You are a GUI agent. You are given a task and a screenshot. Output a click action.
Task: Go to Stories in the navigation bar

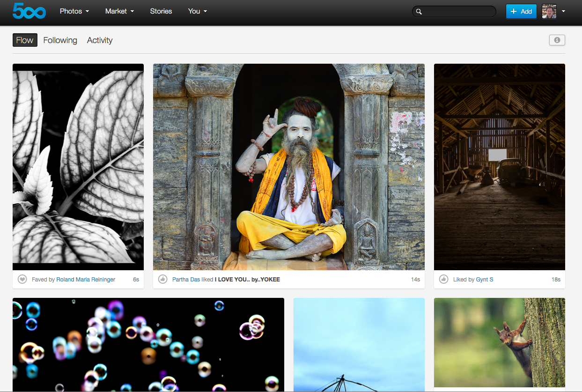pyautogui.click(x=161, y=11)
